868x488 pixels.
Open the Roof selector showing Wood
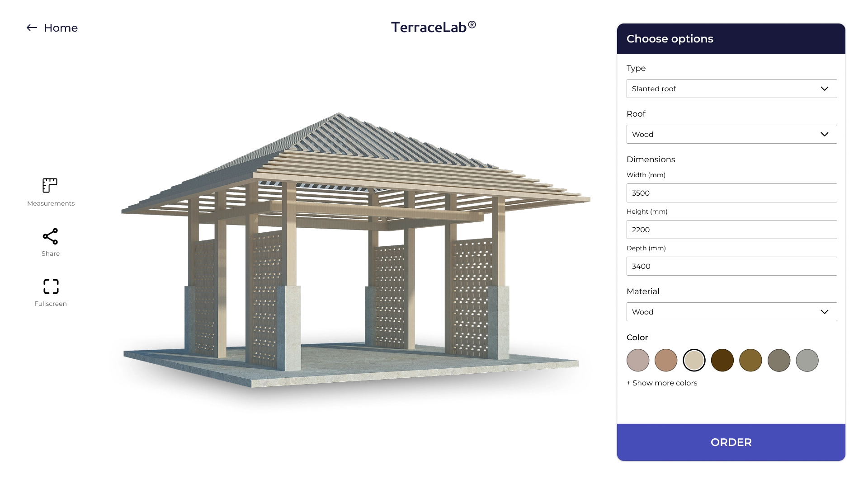click(x=731, y=134)
